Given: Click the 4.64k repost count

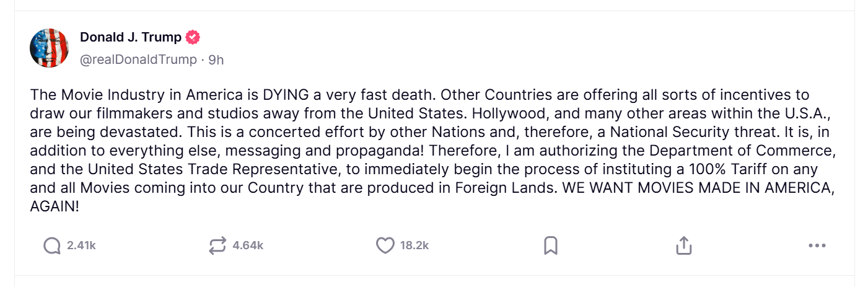Looking at the screenshot, I should tap(248, 246).
